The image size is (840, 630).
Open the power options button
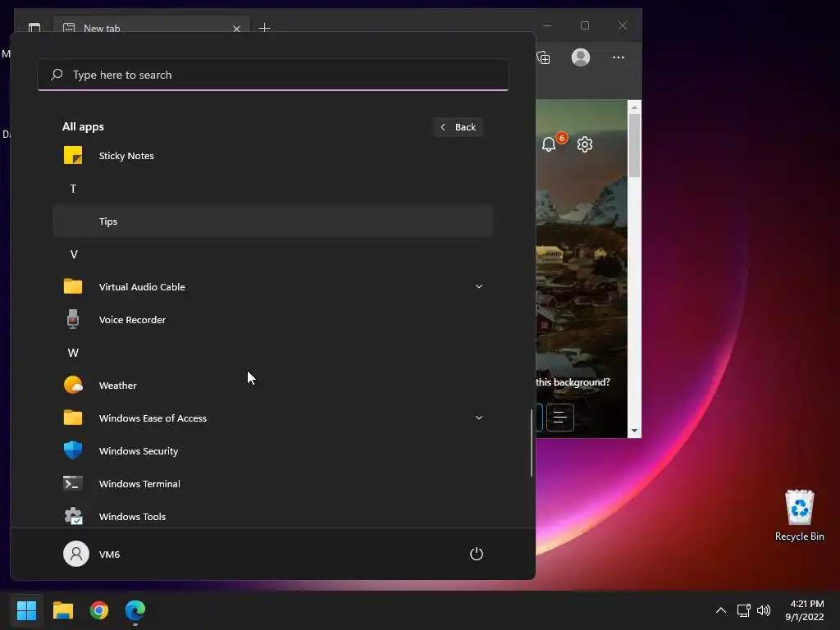click(477, 554)
